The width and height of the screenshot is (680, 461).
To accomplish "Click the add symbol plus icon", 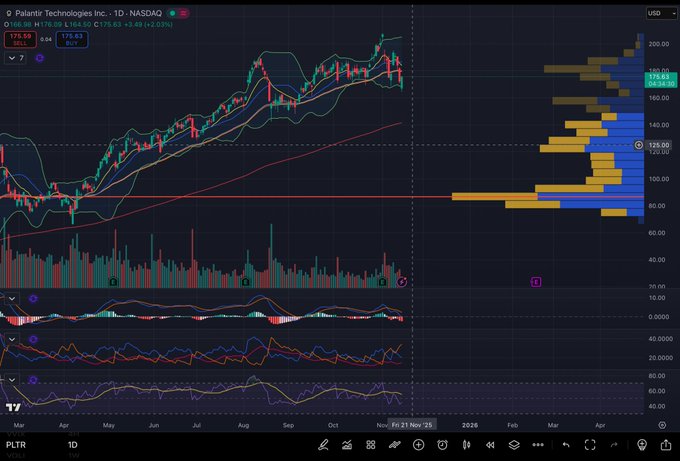I will [419, 444].
